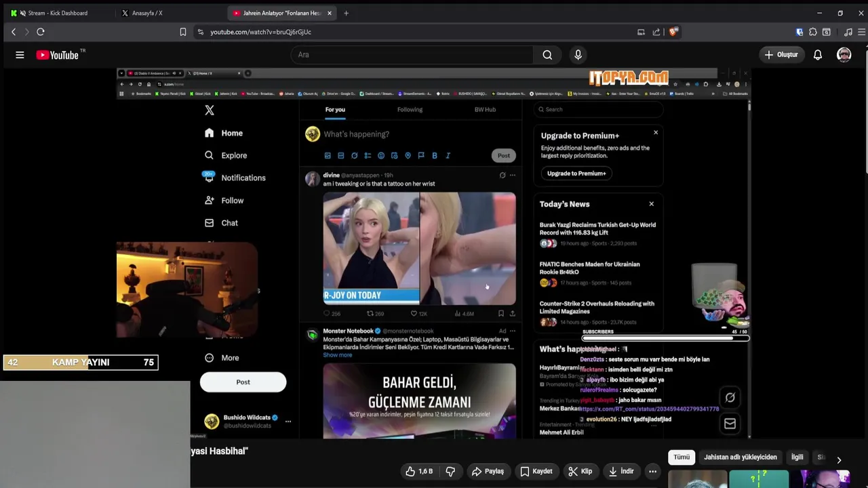The image size is (868, 488).
Task: Create a clip with the Klip button
Action: [580, 471]
